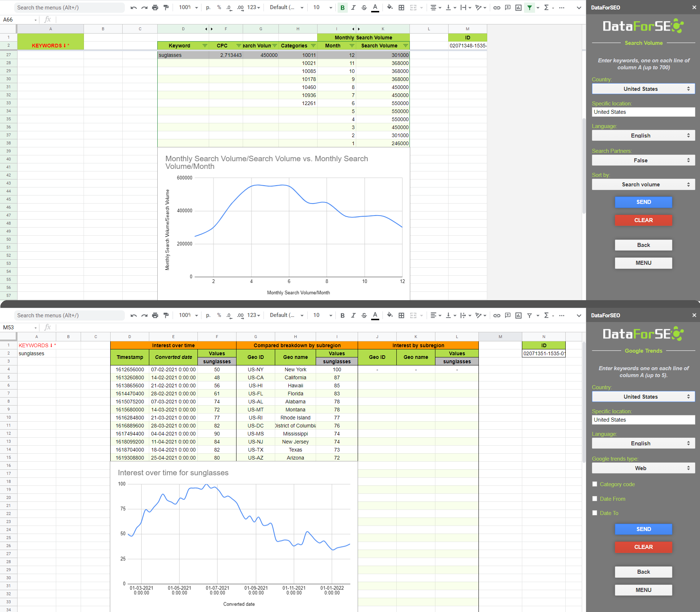Click MENU in Search Volume panel
Screen dimensions: 700x612
click(x=643, y=263)
